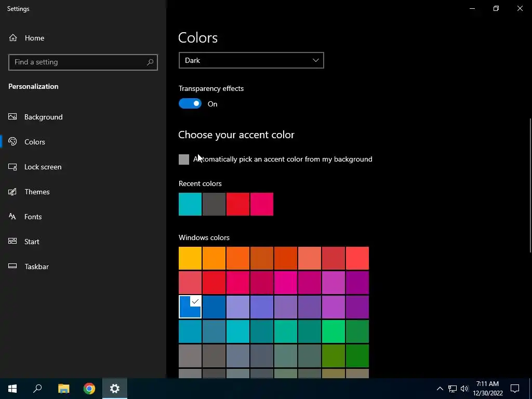This screenshot has width=532, height=399.
Task: Check automatically pick accent color checkbox
Action: coord(184,159)
